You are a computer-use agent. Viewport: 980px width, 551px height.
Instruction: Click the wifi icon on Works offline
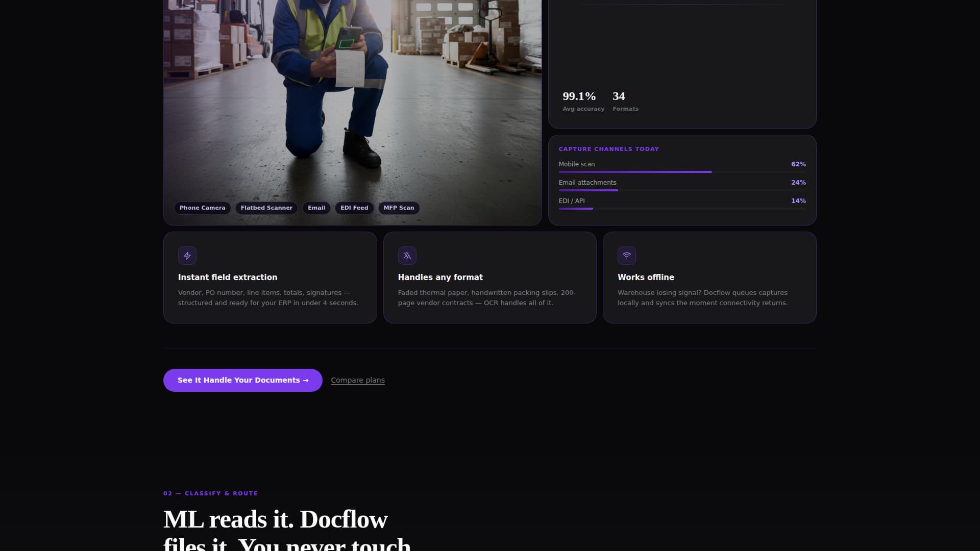tap(627, 256)
